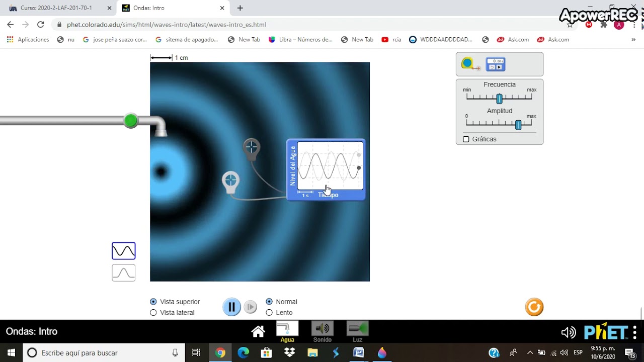Go back in browser history
Image resolution: width=644 pixels, height=362 pixels.
[x=10, y=24]
